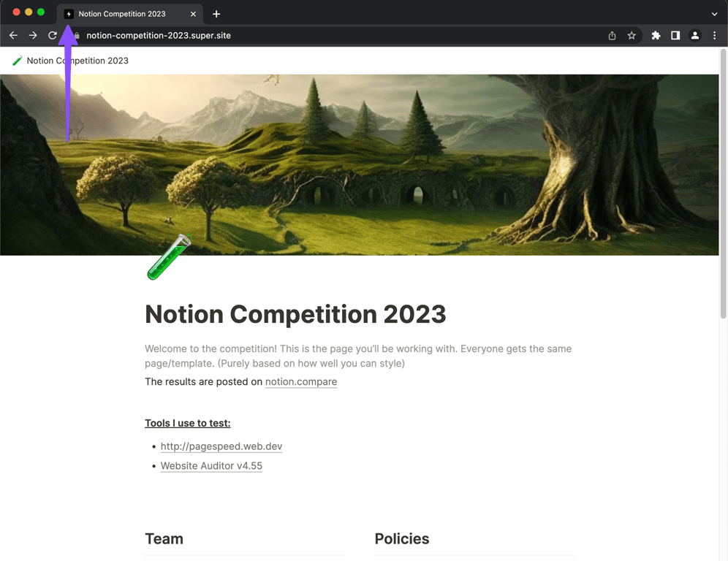728x561 pixels.
Task: Click the Policies section heading
Action: 401,539
